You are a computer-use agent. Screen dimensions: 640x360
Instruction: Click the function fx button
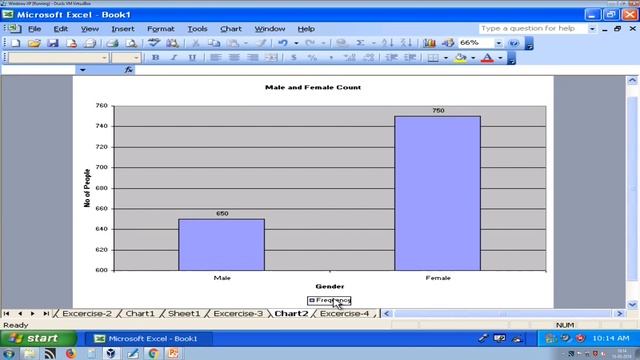[129, 70]
